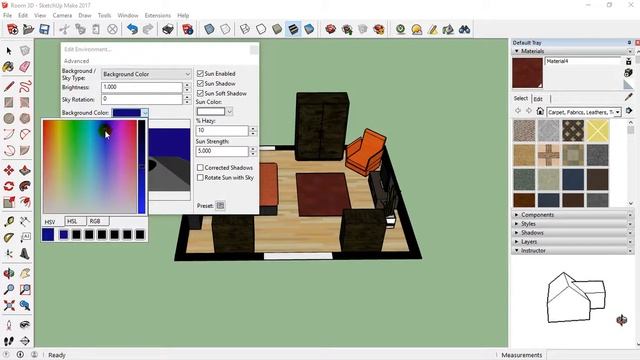
Task: Select the yellow crossed fabric swatch
Action: (x=598, y=131)
